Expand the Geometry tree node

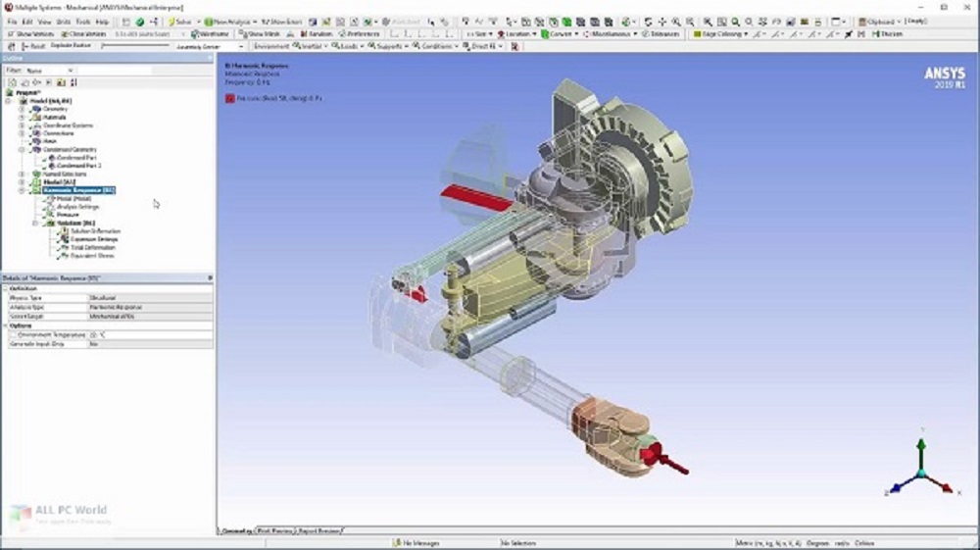22,109
